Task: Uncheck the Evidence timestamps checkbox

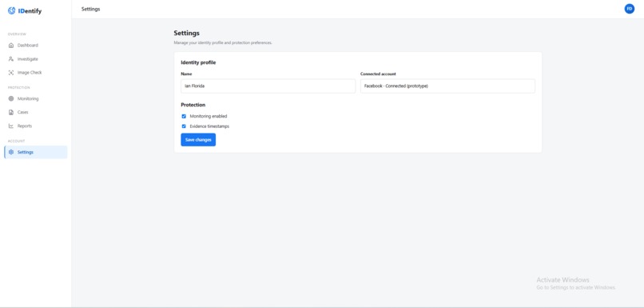Action: (184, 126)
